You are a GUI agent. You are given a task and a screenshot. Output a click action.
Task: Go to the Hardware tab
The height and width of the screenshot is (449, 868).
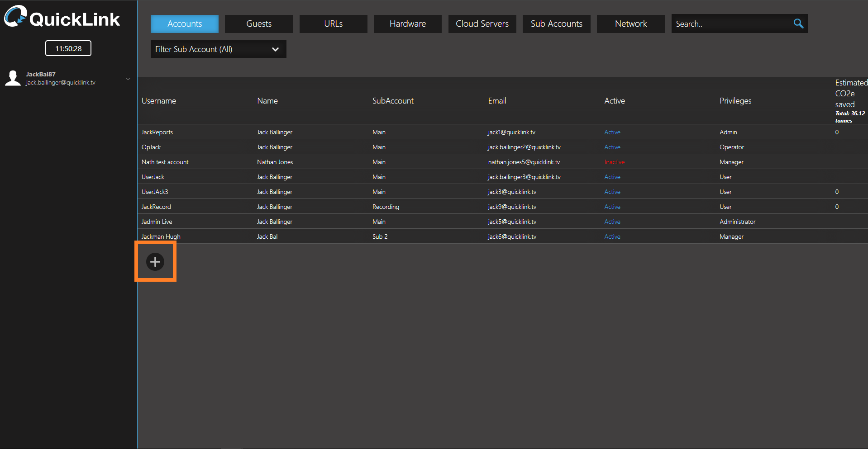[407, 24]
